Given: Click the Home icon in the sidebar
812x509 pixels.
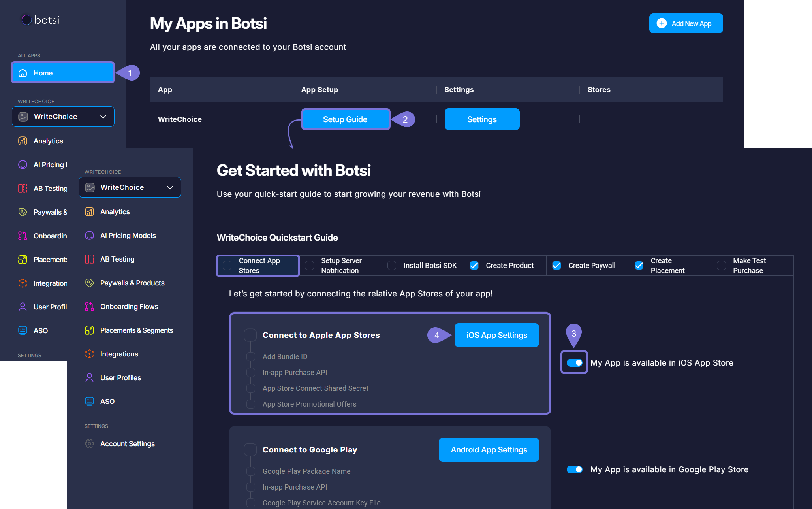Looking at the screenshot, I should click(23, 73).
